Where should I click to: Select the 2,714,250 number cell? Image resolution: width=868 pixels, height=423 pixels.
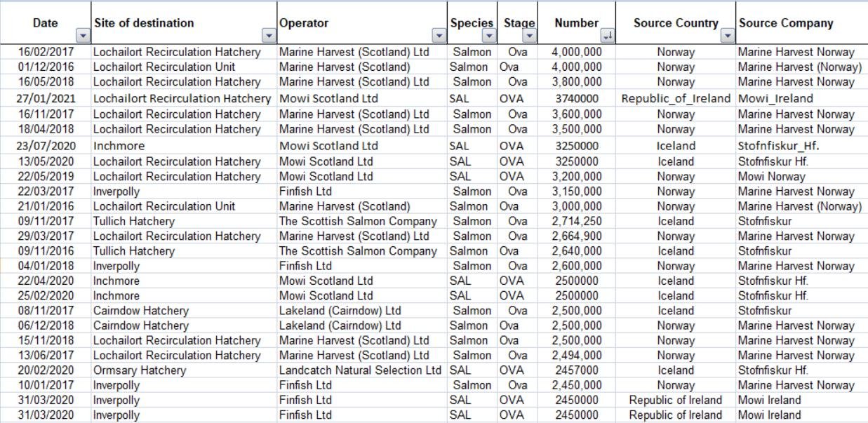click(576, 221)
